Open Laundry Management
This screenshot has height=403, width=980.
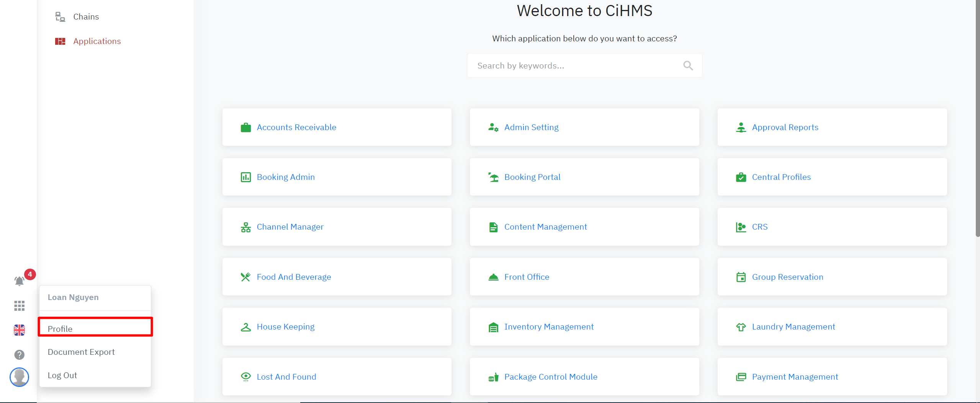coord(832,327)
